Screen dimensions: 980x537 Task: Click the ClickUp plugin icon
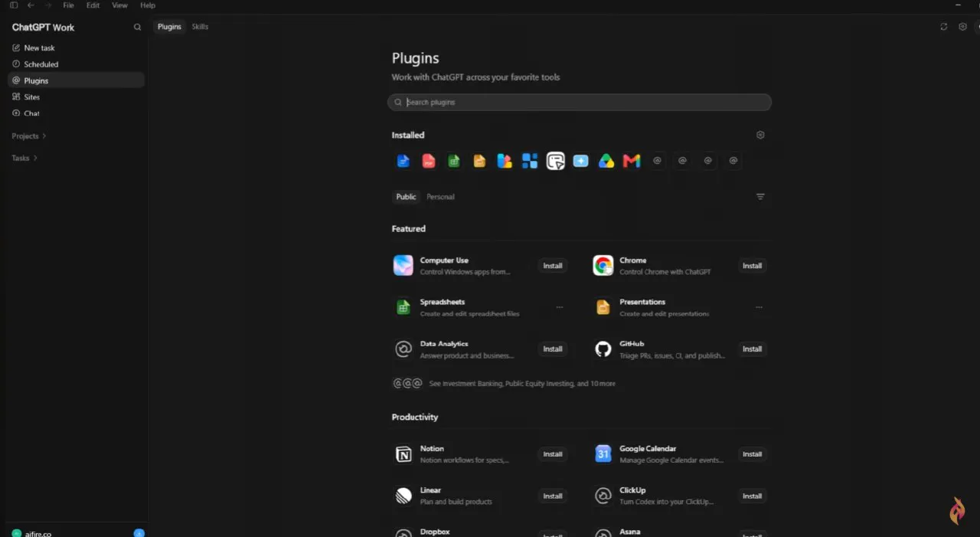[603, 496]
